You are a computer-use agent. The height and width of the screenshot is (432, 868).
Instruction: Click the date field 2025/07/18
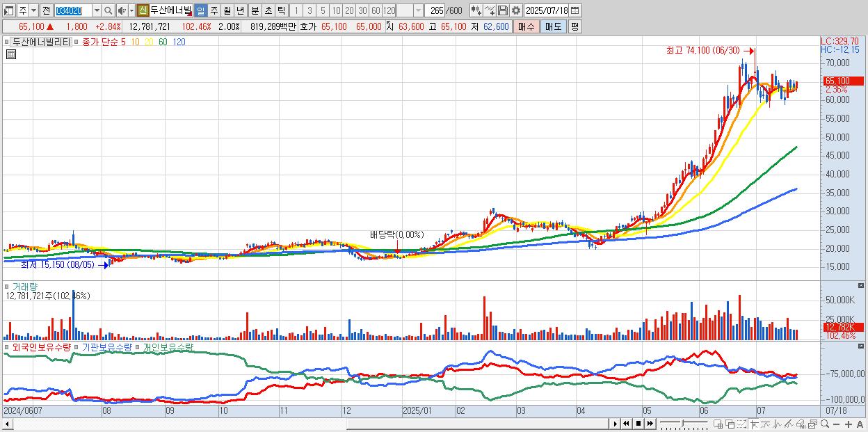click(546, 10)
